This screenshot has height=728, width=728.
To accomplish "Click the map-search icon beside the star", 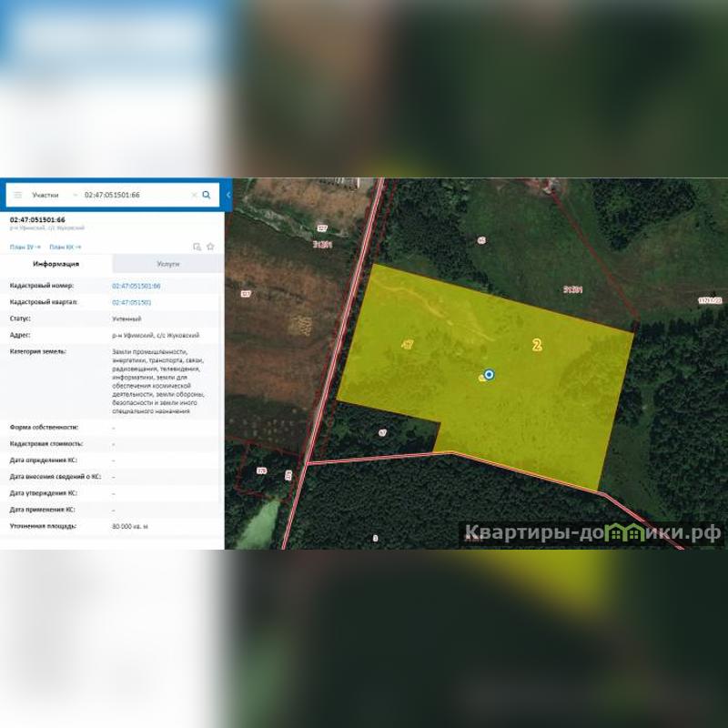I will pos(197,247).
